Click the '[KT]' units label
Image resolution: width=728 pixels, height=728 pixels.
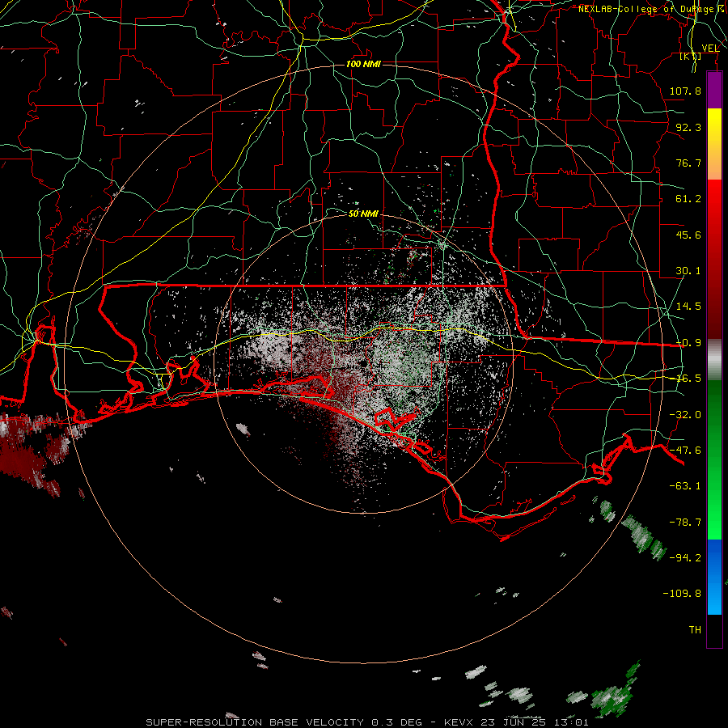[691, 56]
